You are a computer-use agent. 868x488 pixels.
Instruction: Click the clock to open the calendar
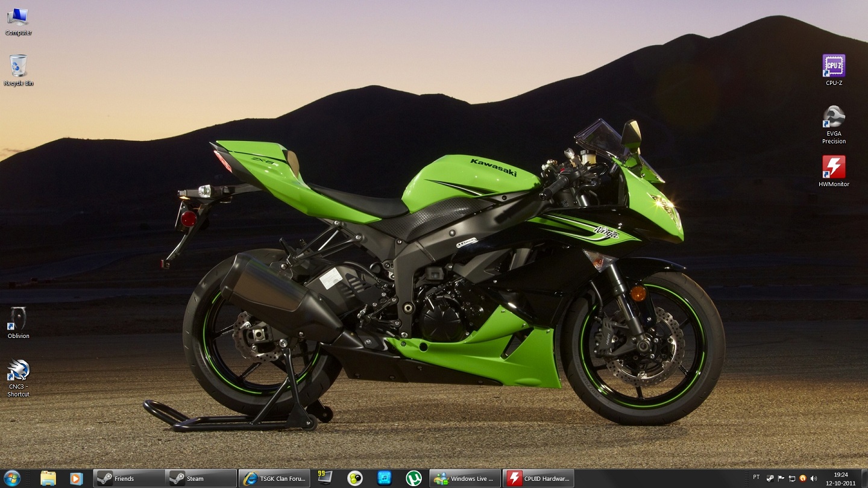(841, 478)
